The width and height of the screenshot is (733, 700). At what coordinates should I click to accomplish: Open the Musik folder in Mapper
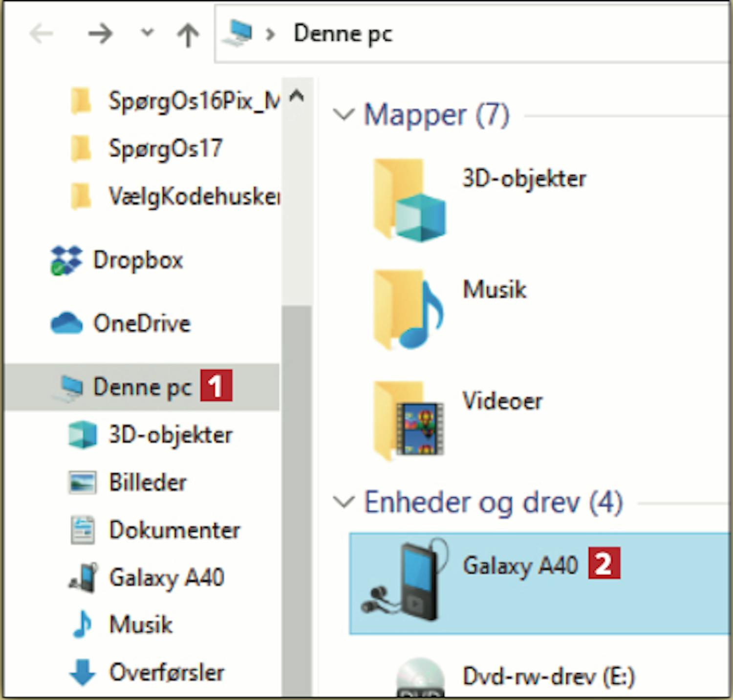point(494,289)
